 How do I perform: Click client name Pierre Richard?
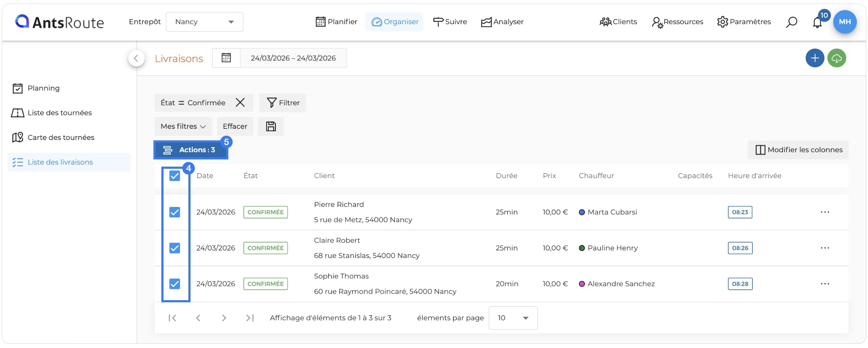[x=339, y=205]
